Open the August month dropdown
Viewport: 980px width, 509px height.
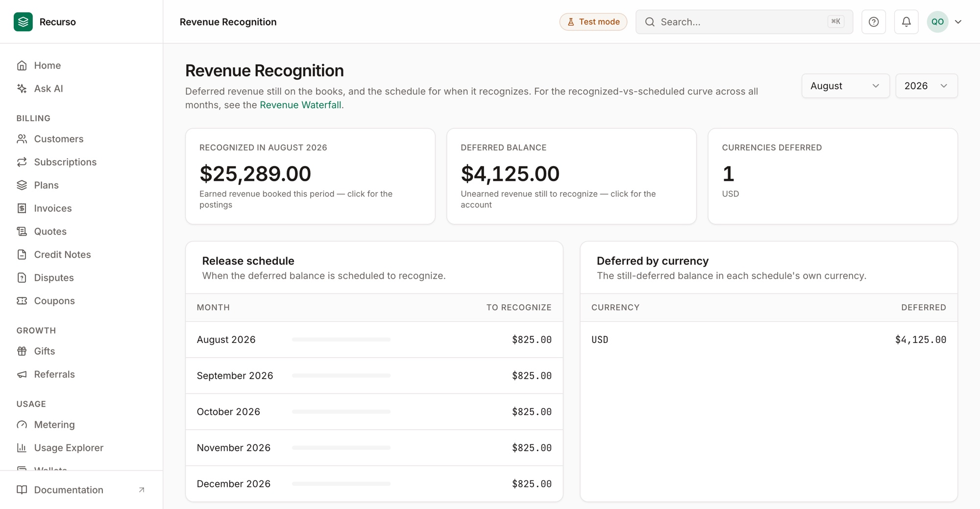(x=846, y=86)
